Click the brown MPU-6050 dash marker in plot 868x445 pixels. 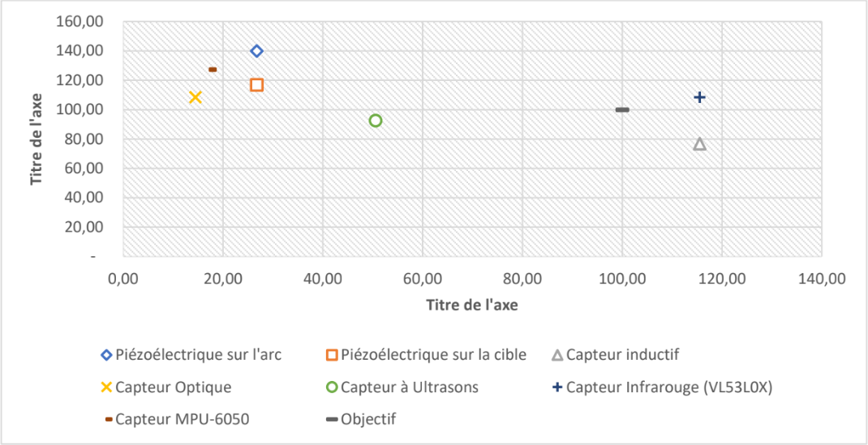click(x=213, y=69)
